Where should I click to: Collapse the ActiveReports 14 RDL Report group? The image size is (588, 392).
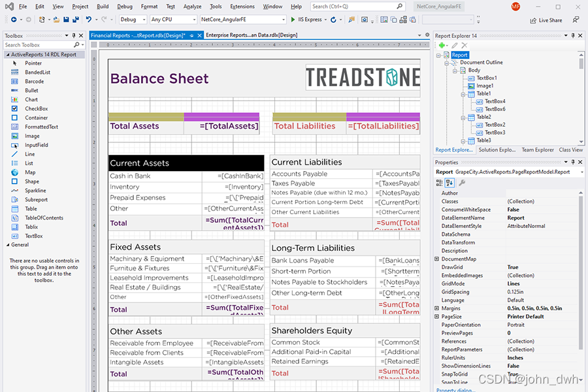(8, 54)
